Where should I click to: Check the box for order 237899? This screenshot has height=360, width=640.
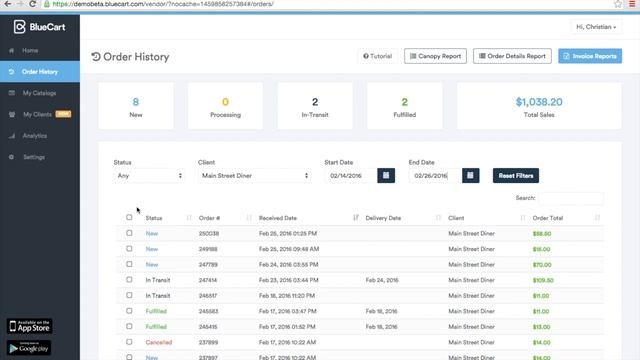pyautogui.click(x=129, y=342)
